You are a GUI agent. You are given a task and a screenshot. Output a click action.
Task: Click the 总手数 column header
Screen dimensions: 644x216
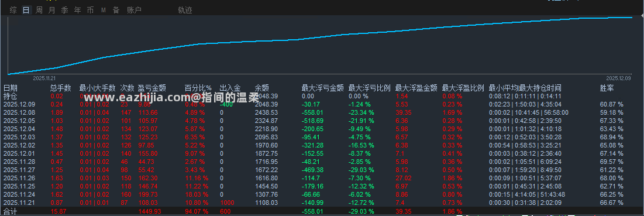(61, 88)
